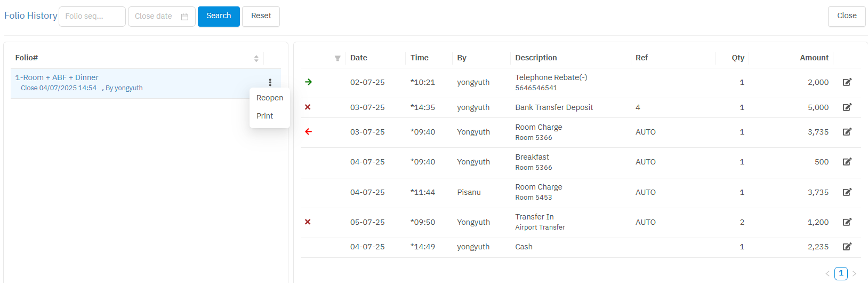Choose Print from the folio menu
This screenshot has width=868, height=283.
[264, 116]
